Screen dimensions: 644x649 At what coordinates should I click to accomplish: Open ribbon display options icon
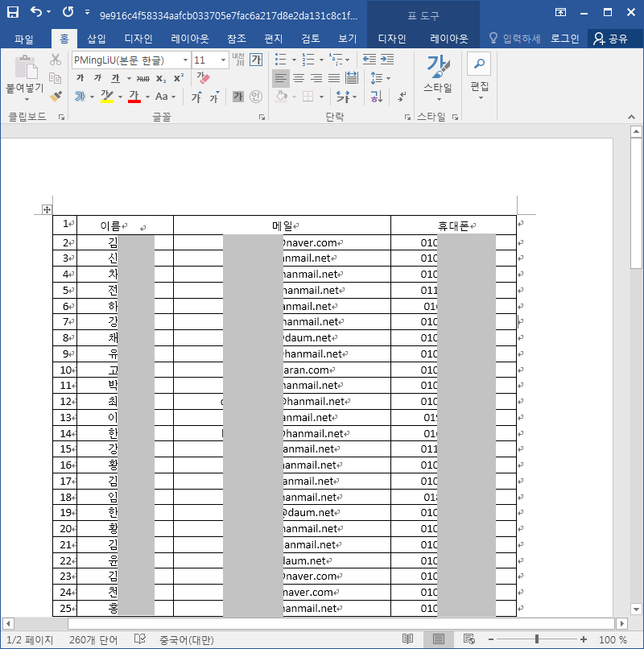click(x=560, y=12)
